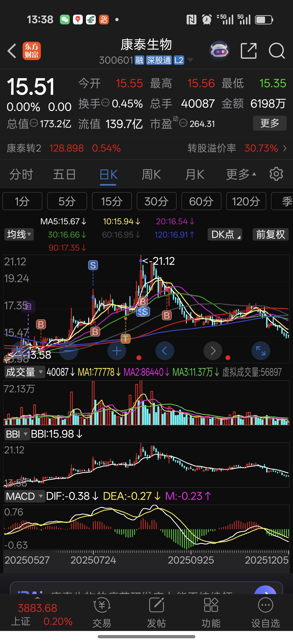Move chart left with arrow button
293x644 pixels.
click(x=165, y=351)
